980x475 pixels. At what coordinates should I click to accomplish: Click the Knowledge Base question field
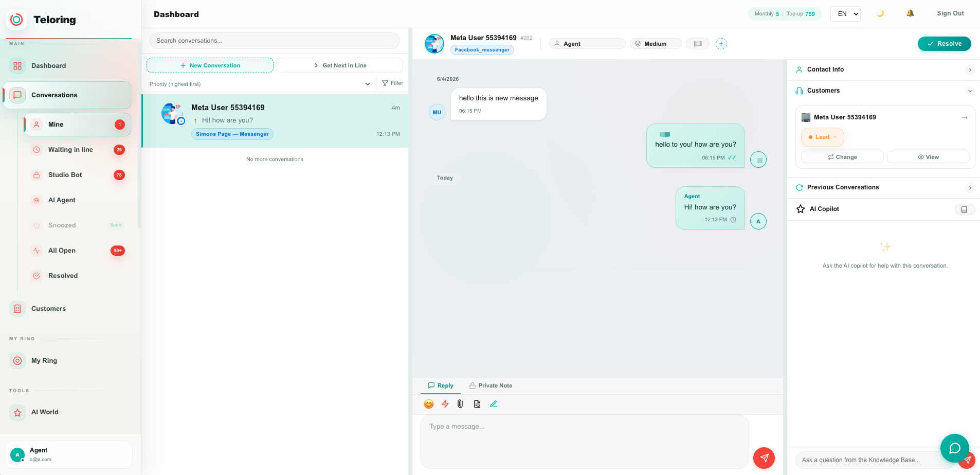point(877,460)
